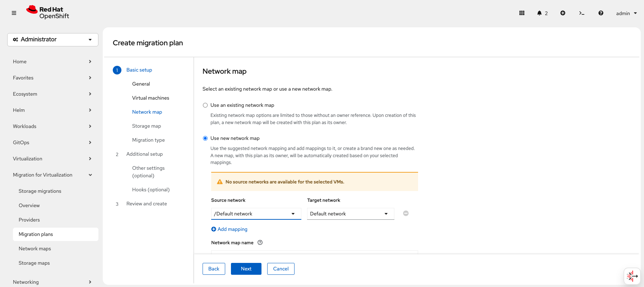Open the hamburger navigation menu
644x287 pixels.
(14, 13)
